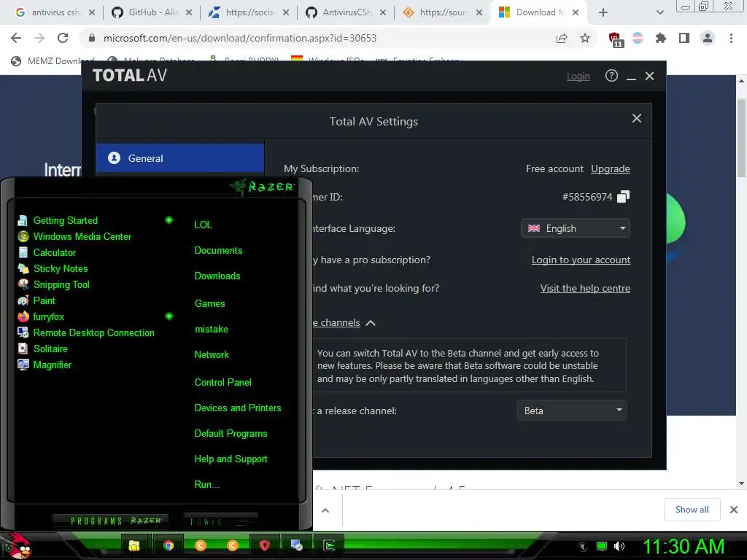
Task: Open Getting Started from start menu
Action: [65, 220]
